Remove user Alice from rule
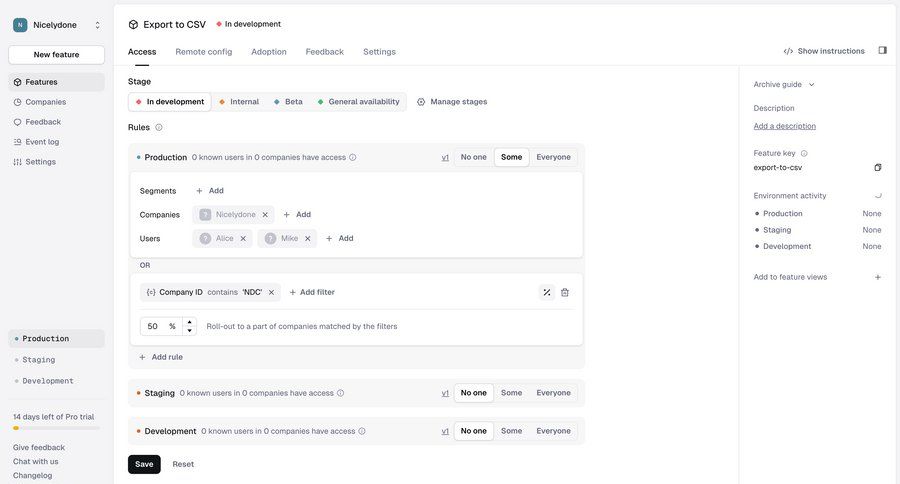900x484 pixels. point(243,238)
